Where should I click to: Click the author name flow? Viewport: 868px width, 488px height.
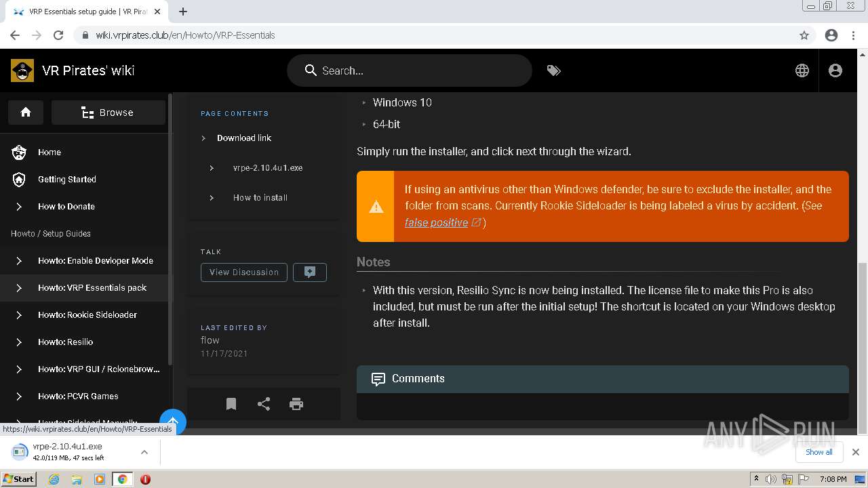pyautogui.click(x=210, y=340)
